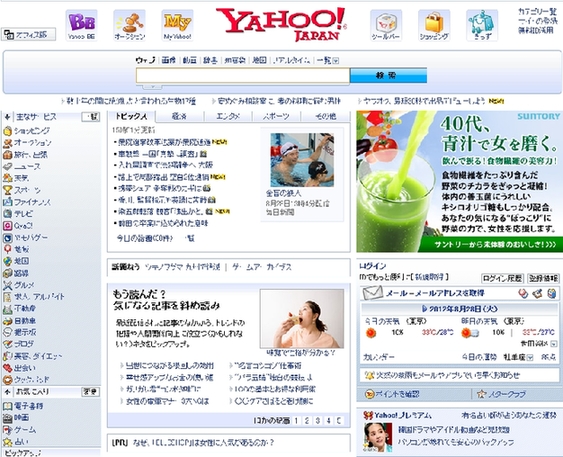Open the real estate sidebar link

[25, 308]
